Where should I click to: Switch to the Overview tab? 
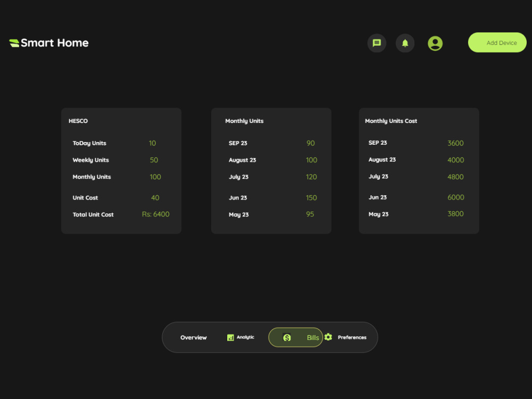pyautogui.click(x=194, y=337)
